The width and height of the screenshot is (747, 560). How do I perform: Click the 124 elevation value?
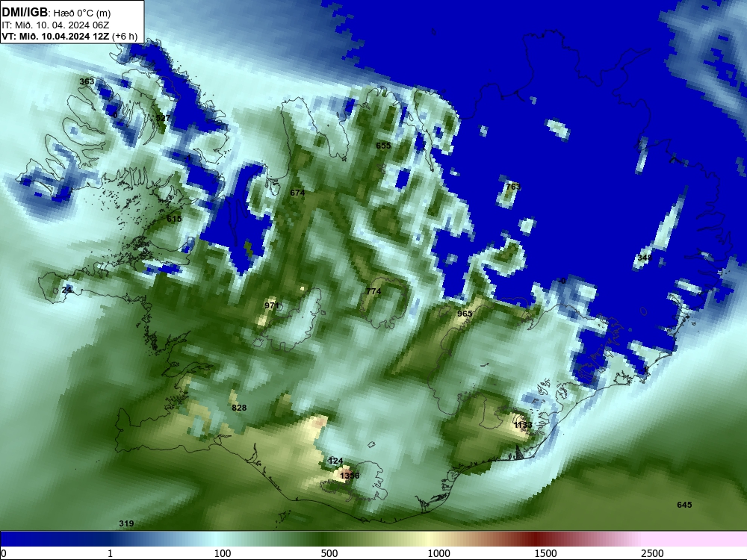tap(336, 461)
